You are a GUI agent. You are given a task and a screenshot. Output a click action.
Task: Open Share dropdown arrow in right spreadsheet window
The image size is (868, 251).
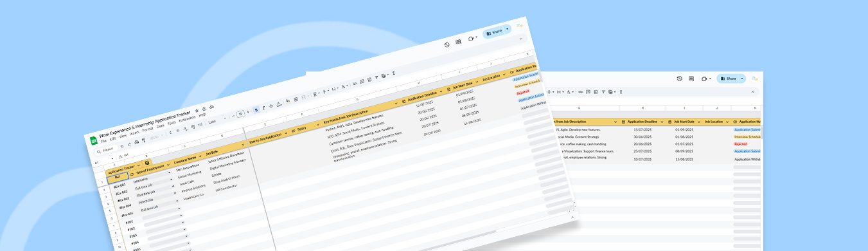(742, 79)
